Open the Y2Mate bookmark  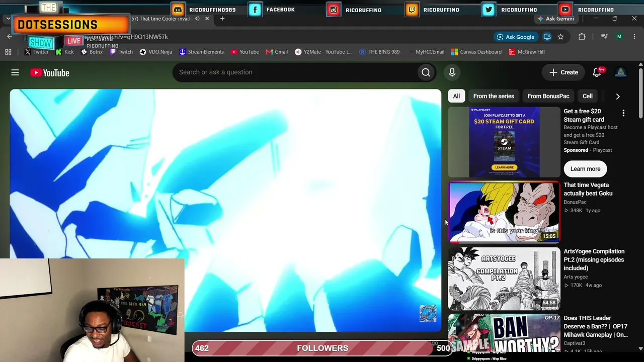click(x=323, y=52)
